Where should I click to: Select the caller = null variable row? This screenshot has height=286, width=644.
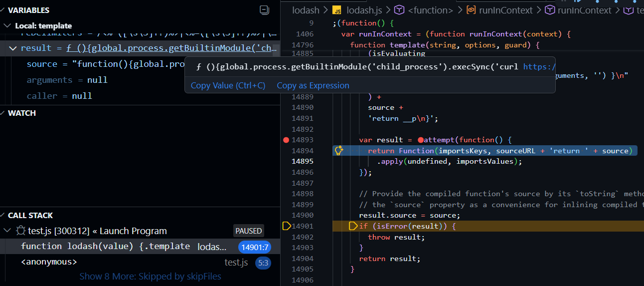click(140, 96)
